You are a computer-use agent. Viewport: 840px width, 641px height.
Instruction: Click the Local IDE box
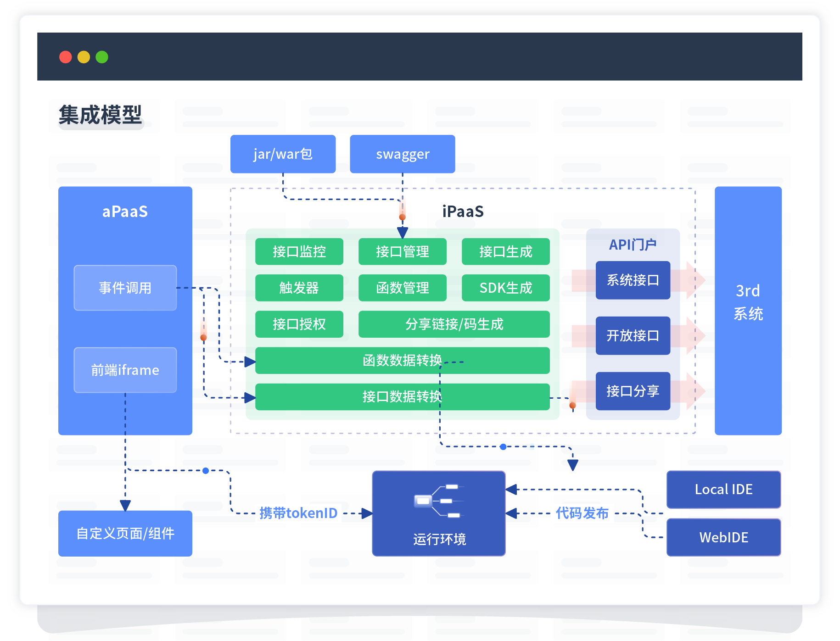[723, 490]
